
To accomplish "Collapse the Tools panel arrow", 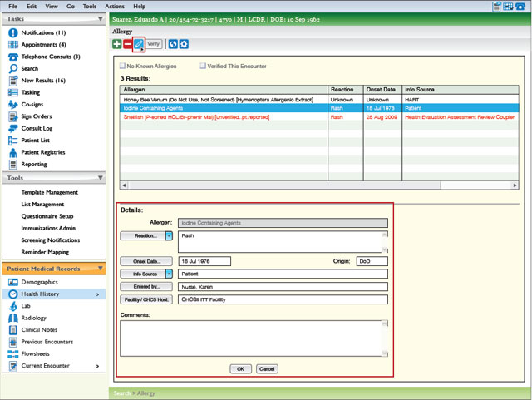I will pyautogui.click(x=100, y=178).
